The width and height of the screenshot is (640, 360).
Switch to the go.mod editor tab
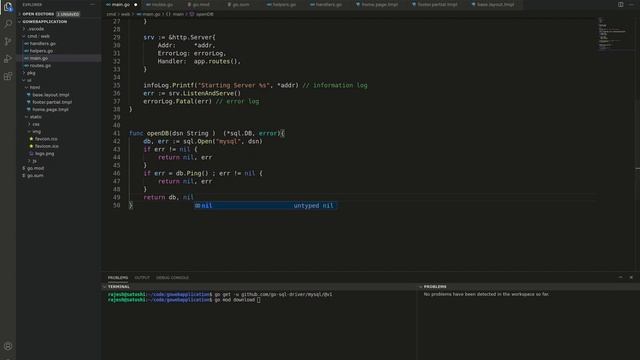click(201, 4)
